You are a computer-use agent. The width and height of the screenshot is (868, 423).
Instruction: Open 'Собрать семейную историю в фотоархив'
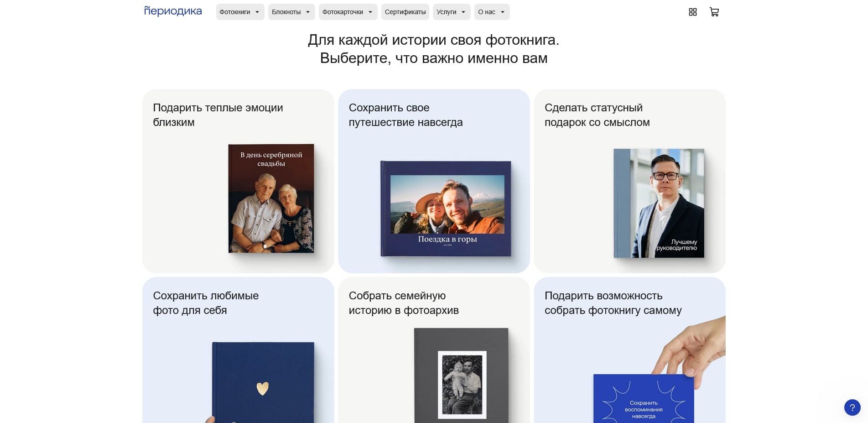(x=434, y=351)
